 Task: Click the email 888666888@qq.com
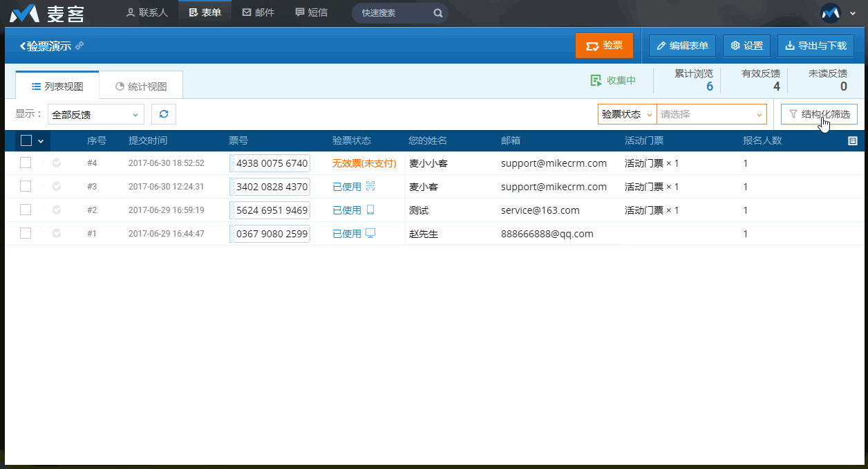point(547,234)
